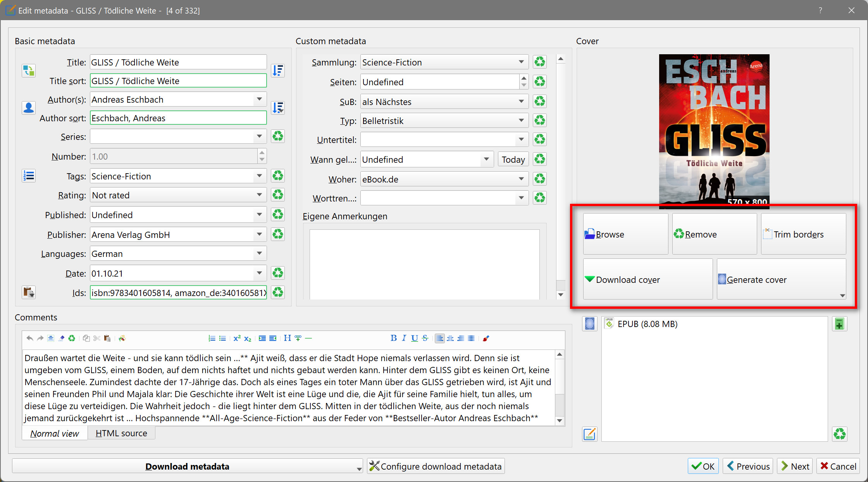The width and height of the screenshot is (868, 482).
Task: Choose text foreground color brush in Comments toolbar
Action: pos(486,338)
